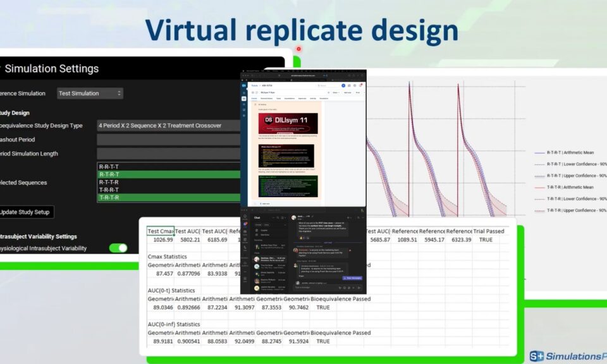Click the New messages button in chat

[x=352, y=277]
